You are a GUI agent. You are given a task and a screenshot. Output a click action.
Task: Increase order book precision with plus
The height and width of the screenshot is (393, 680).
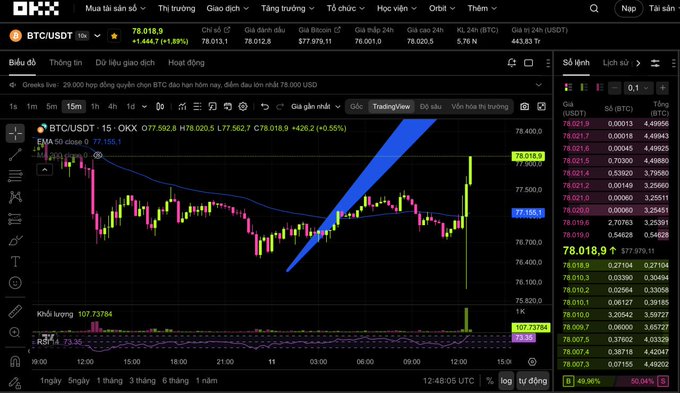pos(662,88)
